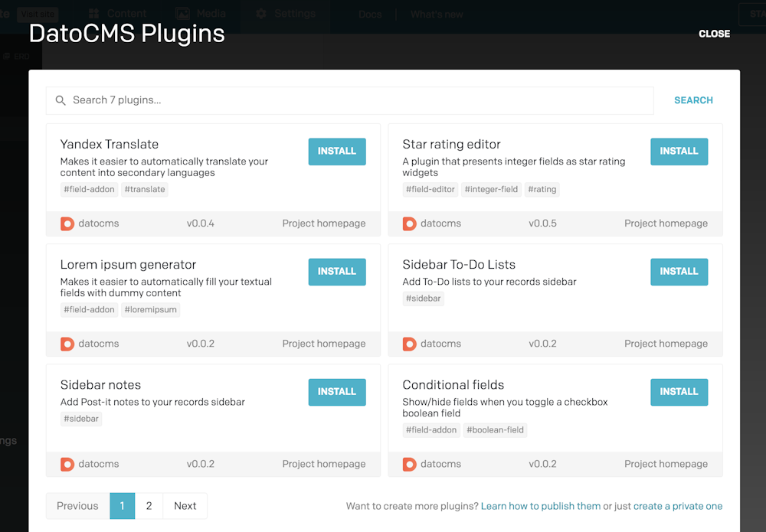The width and height of the screenshot is (766, 532).
Task: Go to the Previous page
Action: pyautogui.click(x=77, y=506)
